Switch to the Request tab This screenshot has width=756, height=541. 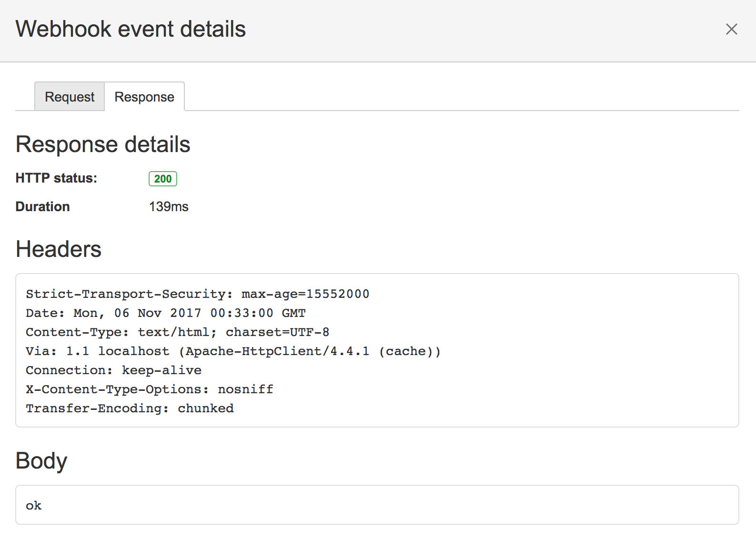click(70, 97)
